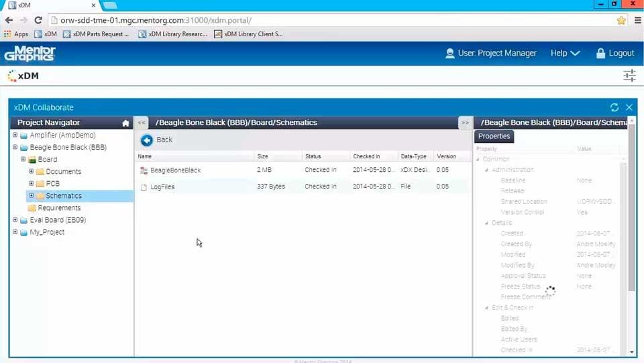Image resolution: width=644 pixels, height=363 pixels.
Task: Select Eval Board (EB09) project
Action: click(x=58, y=220)
